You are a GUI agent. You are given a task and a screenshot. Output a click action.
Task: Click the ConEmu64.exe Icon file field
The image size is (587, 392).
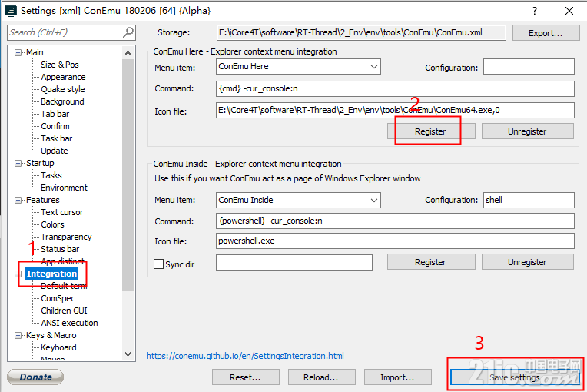(395, 110)
